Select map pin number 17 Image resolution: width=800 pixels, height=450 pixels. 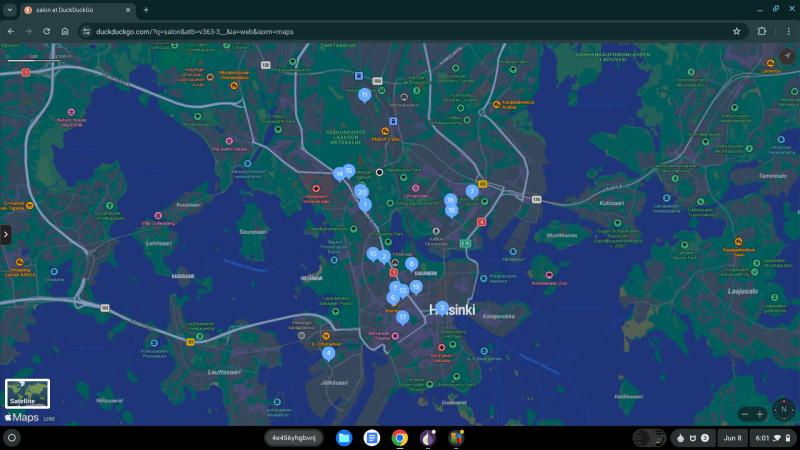click(403, 317)
